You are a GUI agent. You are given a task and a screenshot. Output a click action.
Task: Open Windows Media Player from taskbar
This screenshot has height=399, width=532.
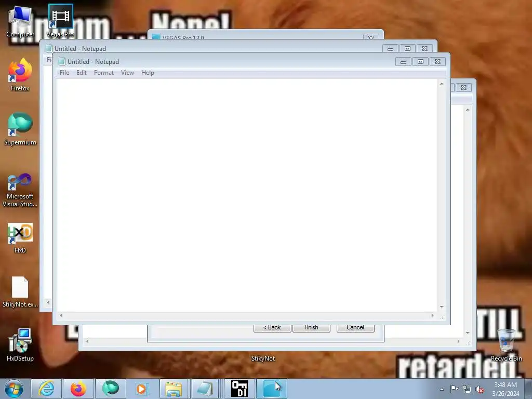142,389
